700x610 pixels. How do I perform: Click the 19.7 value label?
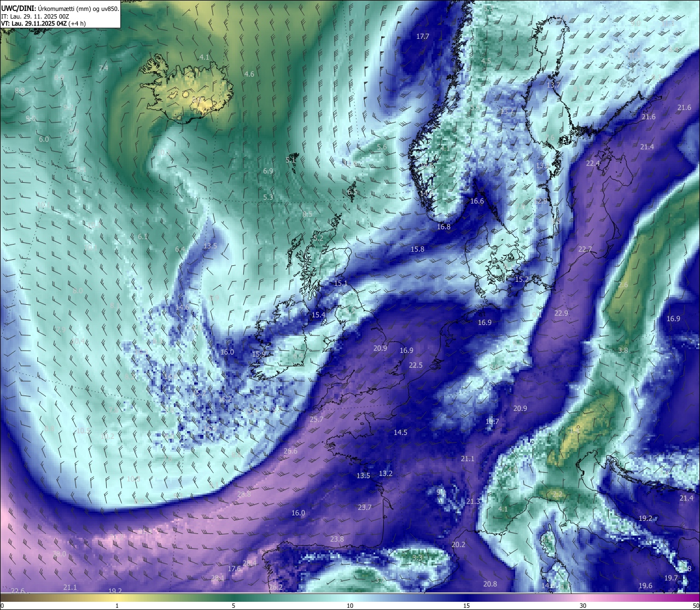[671, 578]
